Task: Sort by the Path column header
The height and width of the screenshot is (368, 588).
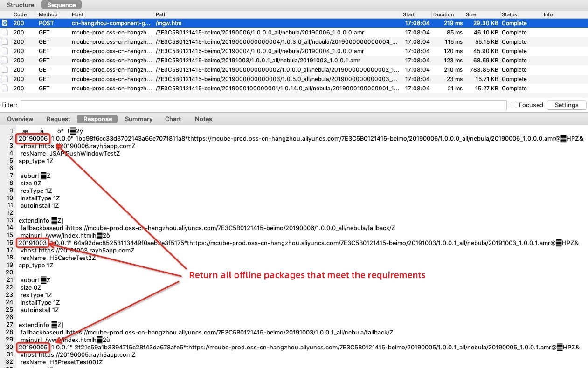Action: coord(161,14)
